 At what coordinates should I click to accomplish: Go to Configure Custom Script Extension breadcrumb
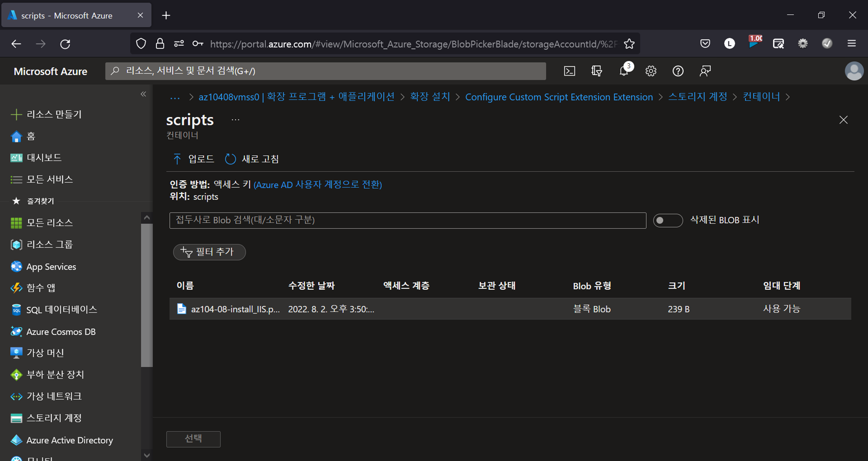coord(559,97)
